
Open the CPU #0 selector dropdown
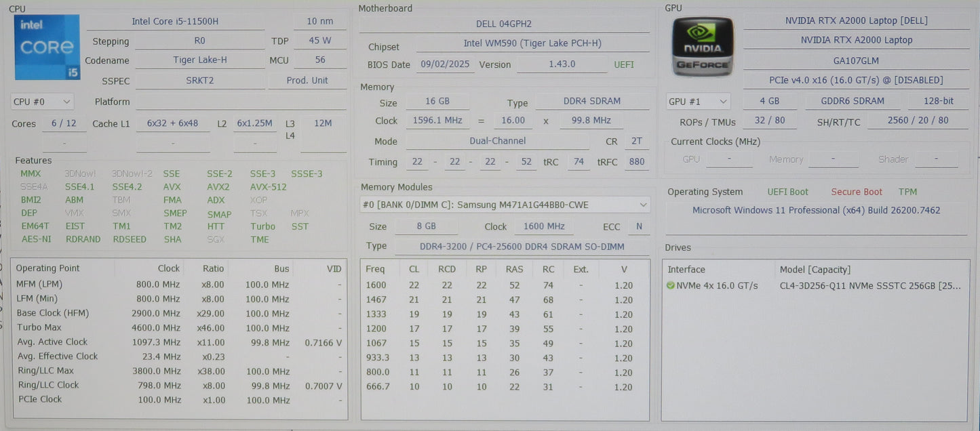(x=42, y=102)
